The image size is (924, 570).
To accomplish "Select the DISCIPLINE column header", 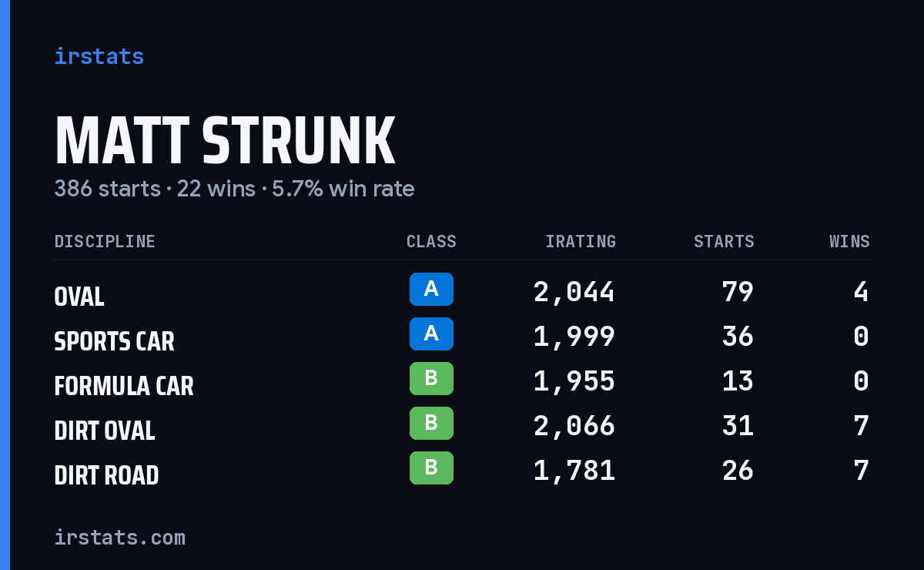I will 105,241.
